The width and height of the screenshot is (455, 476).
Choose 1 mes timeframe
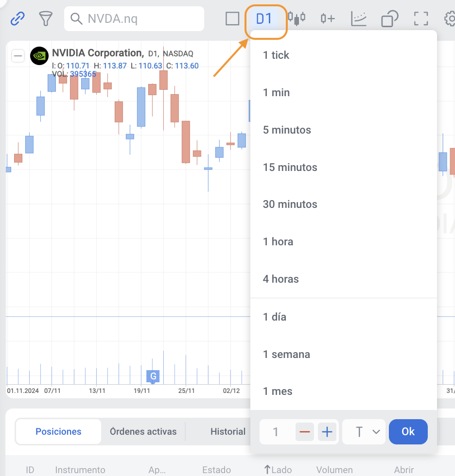(x=344, y=391)
